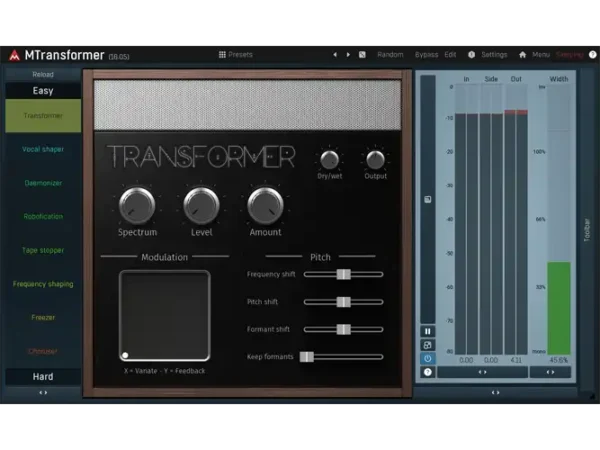Select the Daemonizer device

click(x=43, y=183)
